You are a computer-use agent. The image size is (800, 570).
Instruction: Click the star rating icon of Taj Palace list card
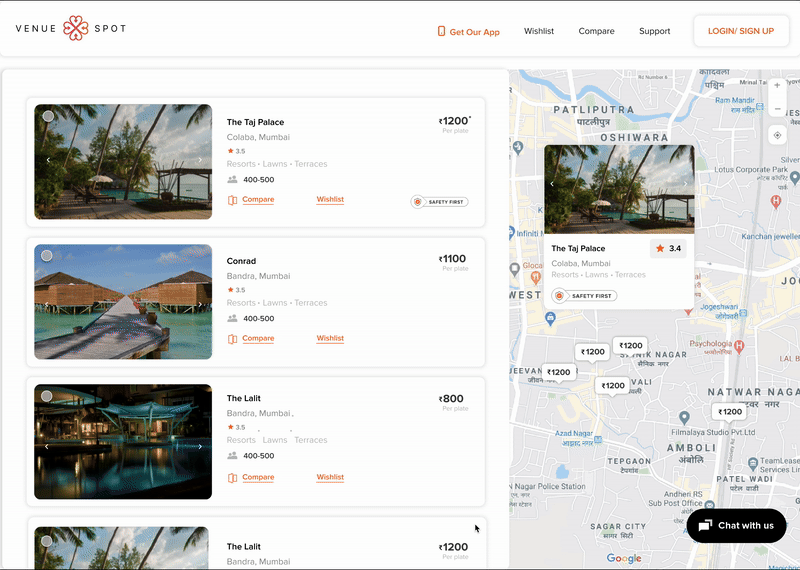[231, 151]
